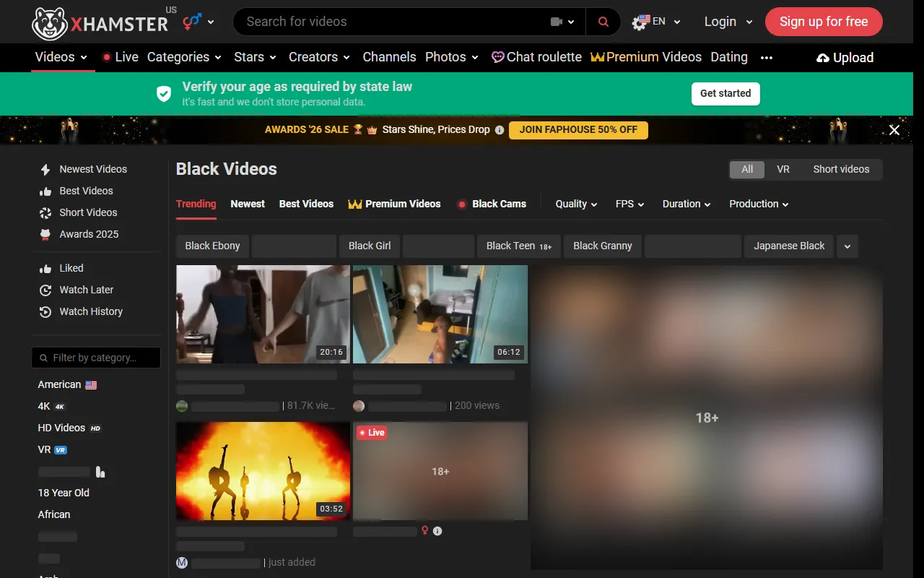Open the Creators navigation menu
This screenshot has width=924, height=578.
[x=319, y=57]
